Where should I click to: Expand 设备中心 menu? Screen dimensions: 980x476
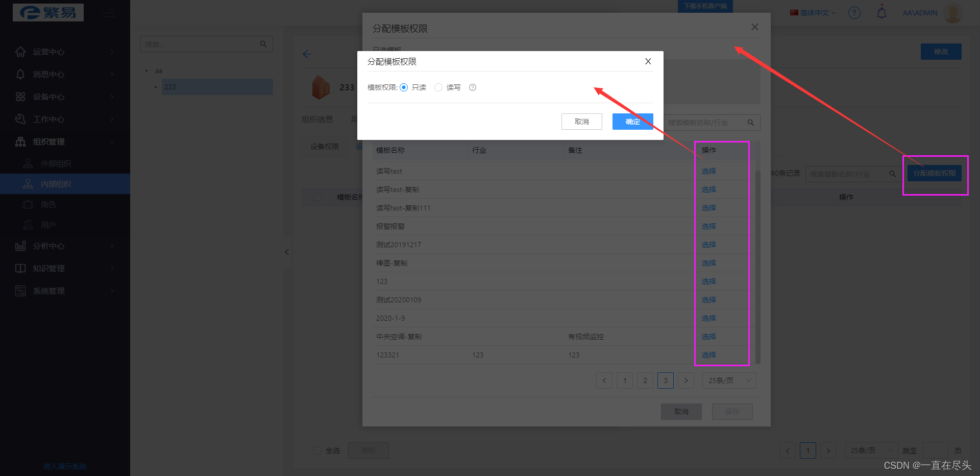click(x=65, y=97)
